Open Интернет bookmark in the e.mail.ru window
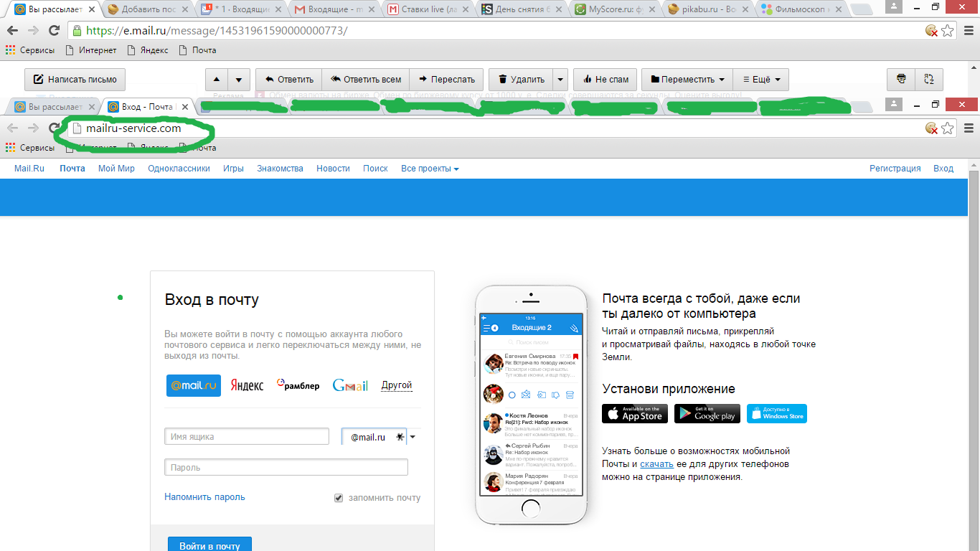Image resolution: width=980 pixels, height=551 pixels. click(90, 50)
